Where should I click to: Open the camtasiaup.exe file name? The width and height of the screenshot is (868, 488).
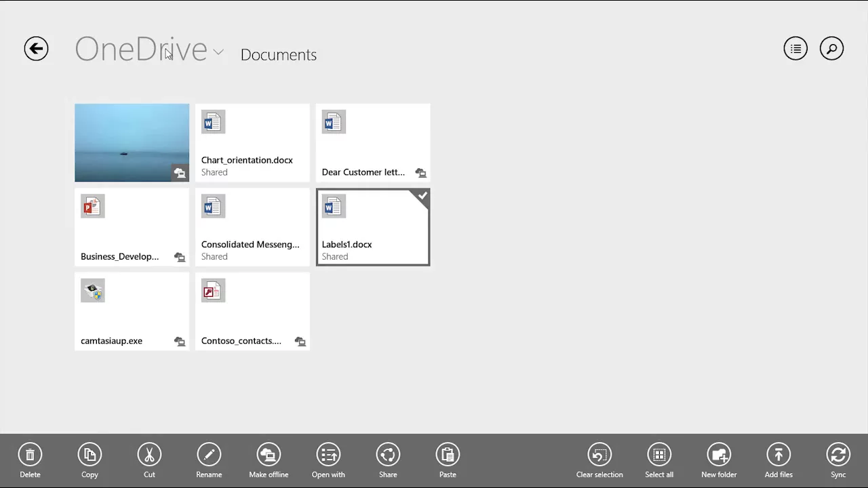(x=111, y=341)
